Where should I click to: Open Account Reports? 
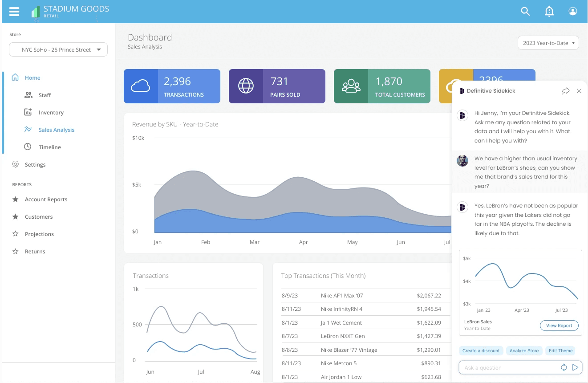pos(46,199)
